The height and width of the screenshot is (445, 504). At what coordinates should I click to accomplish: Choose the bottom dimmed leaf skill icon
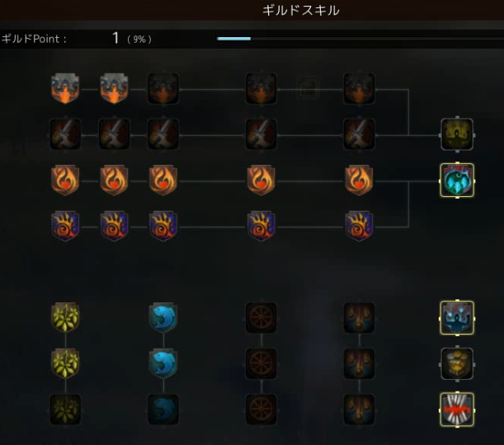[65, 410]
